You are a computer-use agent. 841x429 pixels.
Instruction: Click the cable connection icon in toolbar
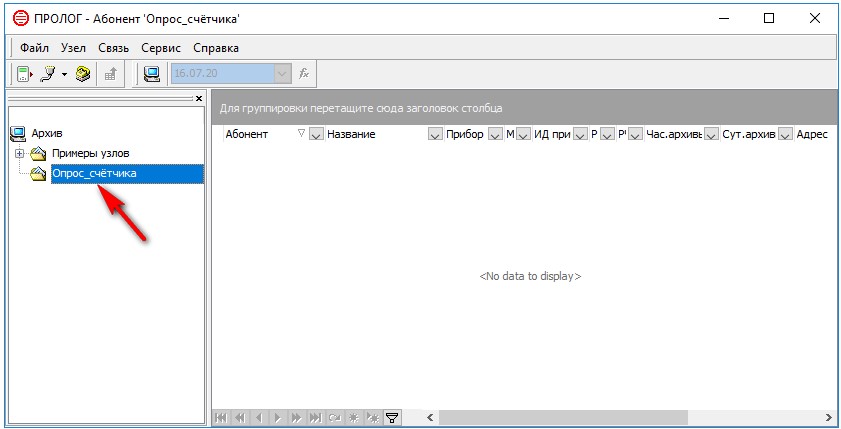[47, 73]
